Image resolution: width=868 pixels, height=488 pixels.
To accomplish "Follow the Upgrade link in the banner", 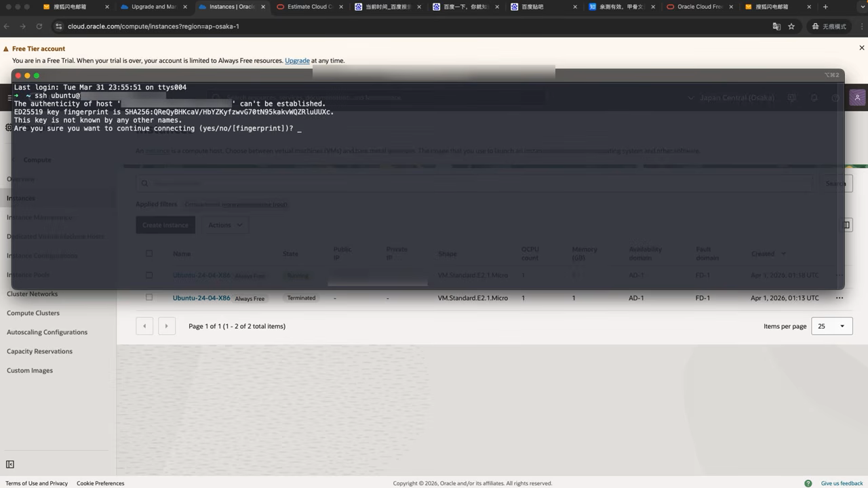I will click(x=297, y=60).
